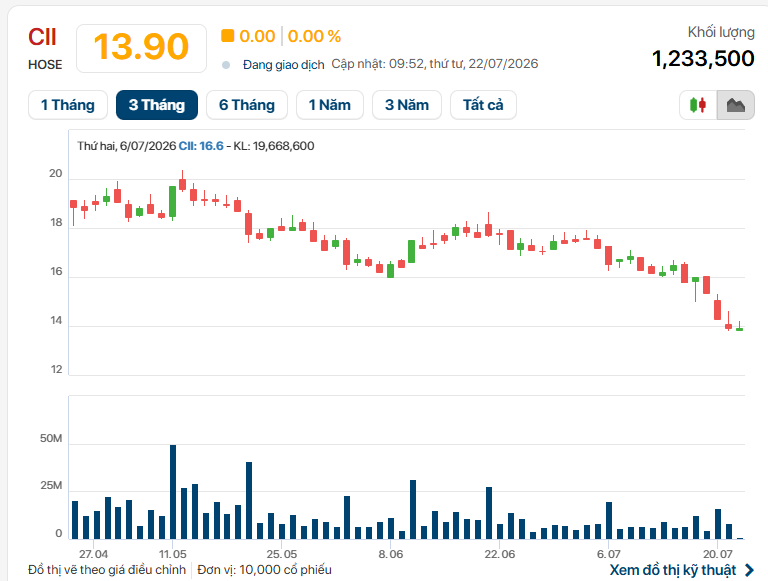Screen dimensions: 768x581
Task: Click the orange unchanged-price square icon
Action: (227, 36)
